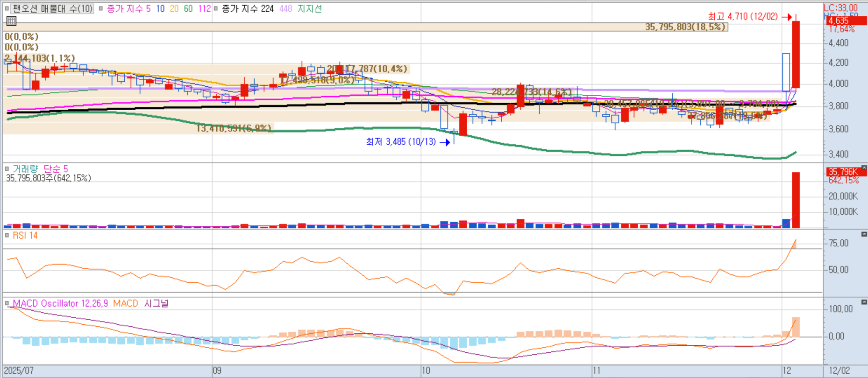The width and height of the screenshot is (868, 378).
Task: Close the volume (거래량) panel
Action: pos(864,168)
